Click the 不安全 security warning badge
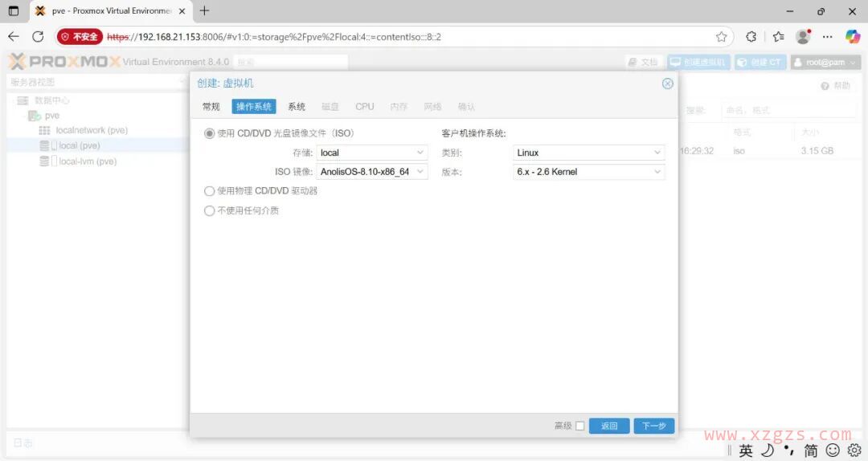868x461 pixels. coord(80,36)
